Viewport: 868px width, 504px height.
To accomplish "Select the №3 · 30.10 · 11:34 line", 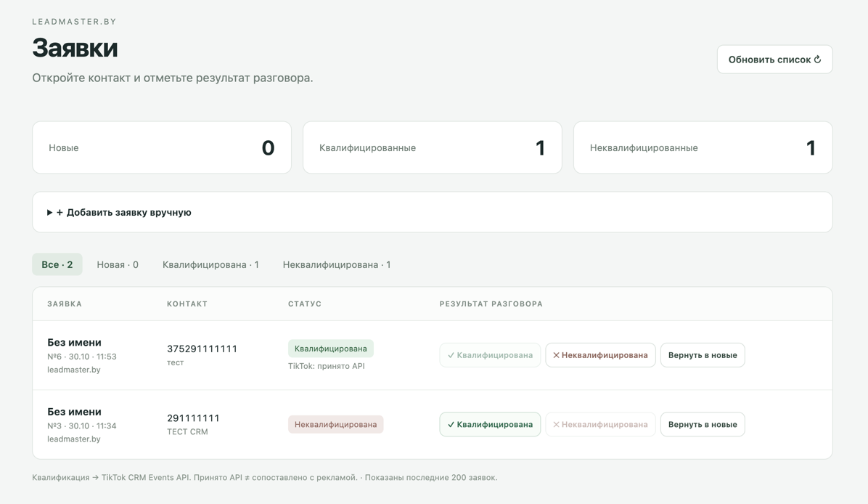I will click(81, 426).
